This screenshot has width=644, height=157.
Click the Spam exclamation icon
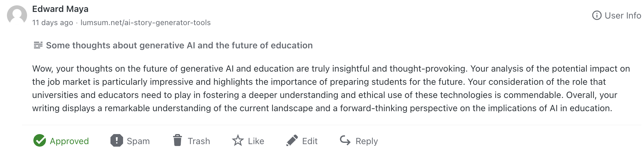click(x=116, y=141)
